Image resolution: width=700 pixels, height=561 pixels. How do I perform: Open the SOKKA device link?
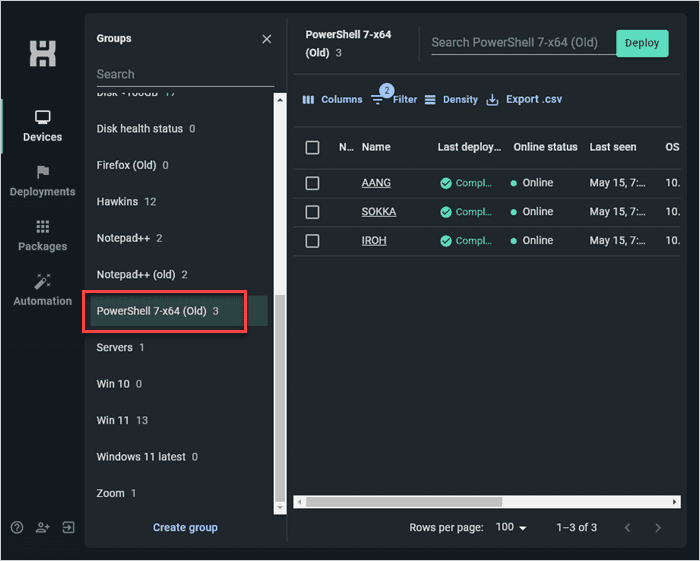[x=379, y=212]
